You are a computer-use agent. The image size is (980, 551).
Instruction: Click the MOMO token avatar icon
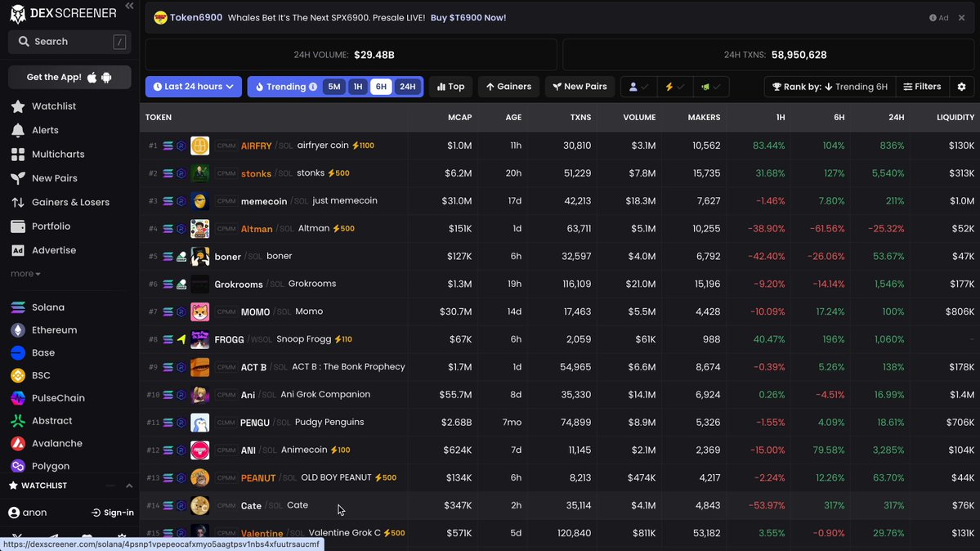click(x=200, y=311)
